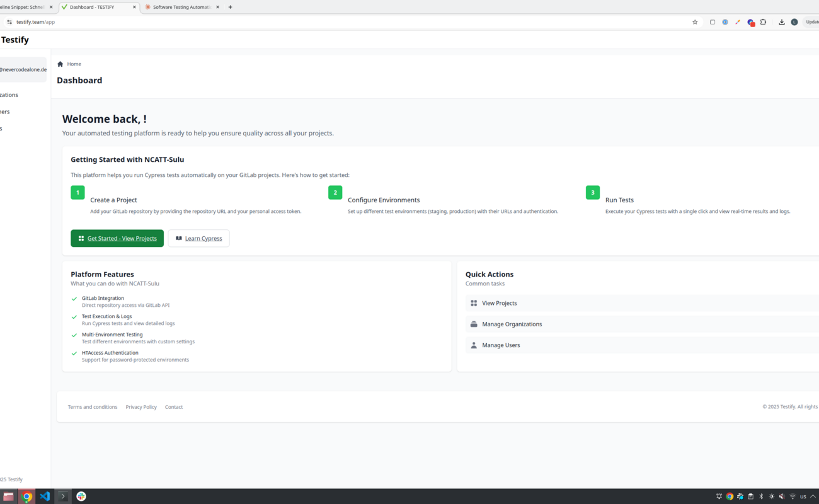The width and height of the screenshot is (819, 504).
Task: Open Organizations in the sidebar
Action: (x=9, y=95)
